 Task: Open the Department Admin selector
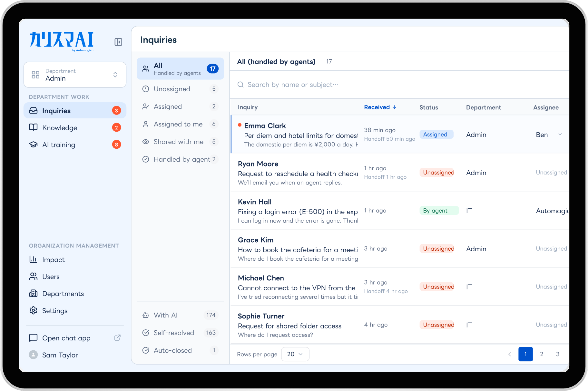(75, 75)
